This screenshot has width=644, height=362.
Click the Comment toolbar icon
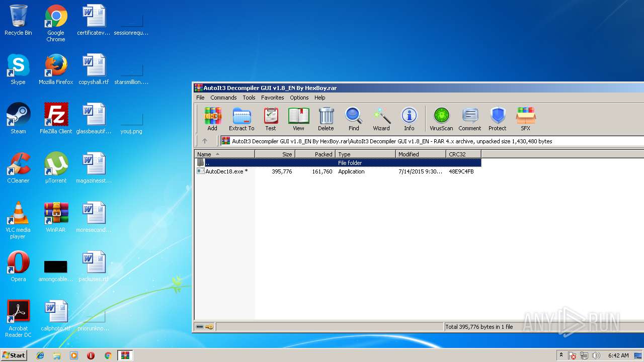(470, 119)
